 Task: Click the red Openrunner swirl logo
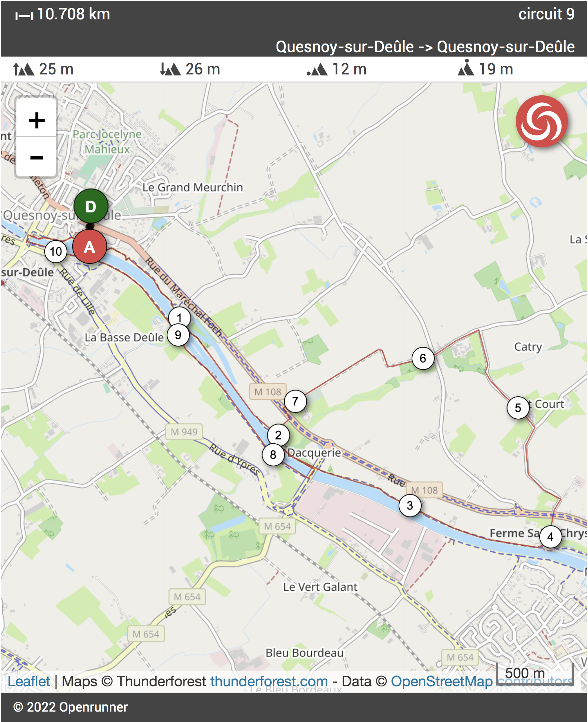(541, 121)
